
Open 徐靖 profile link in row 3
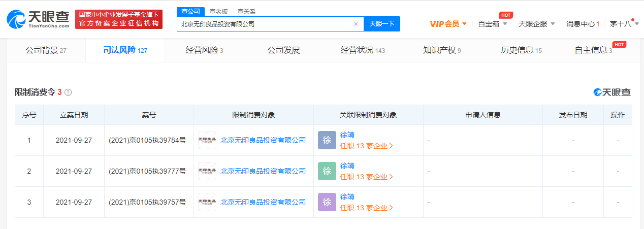click(x=347, y=197)
